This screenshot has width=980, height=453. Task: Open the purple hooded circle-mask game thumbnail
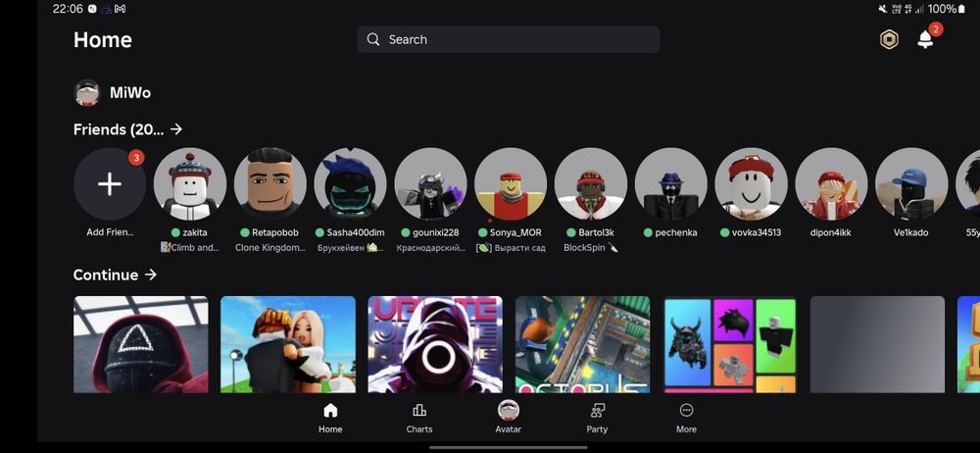[435, 344]
